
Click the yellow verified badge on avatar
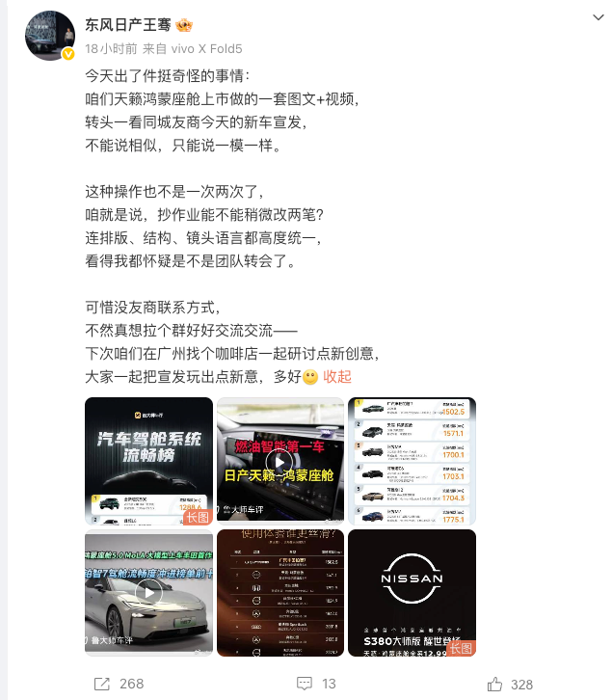68,54
